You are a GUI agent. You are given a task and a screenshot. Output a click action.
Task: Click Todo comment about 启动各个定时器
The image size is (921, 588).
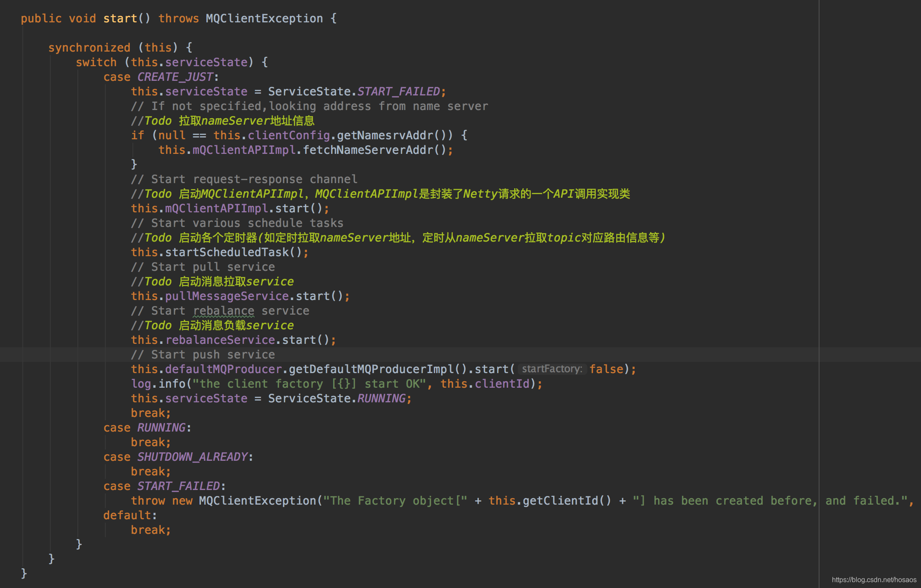click(398, 238)
